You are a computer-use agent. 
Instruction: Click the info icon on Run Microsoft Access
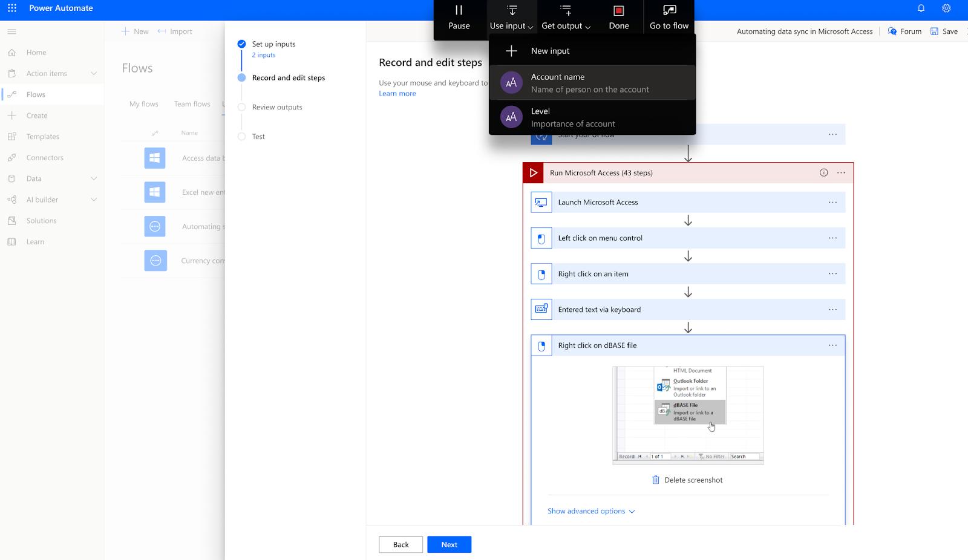tap(823, 173)
